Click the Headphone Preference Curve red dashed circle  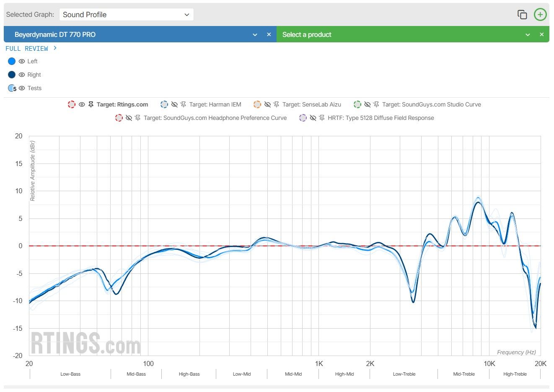click(x=119, y=118)
